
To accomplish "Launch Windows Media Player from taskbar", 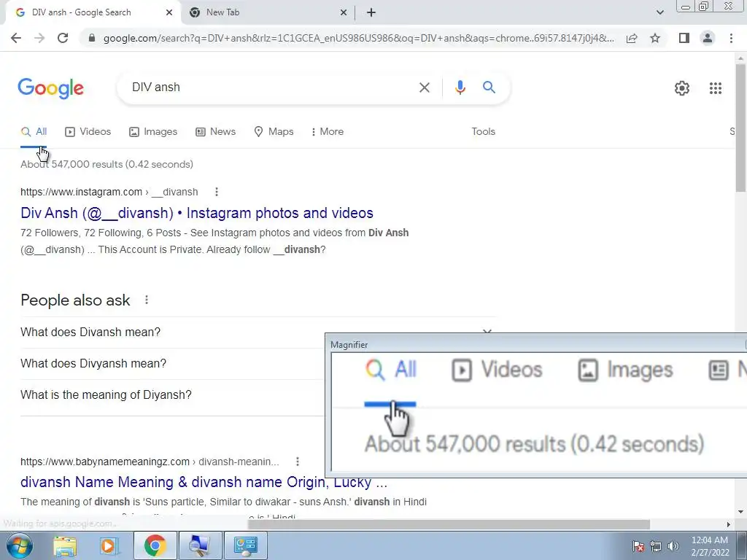I will coord(109,545).
